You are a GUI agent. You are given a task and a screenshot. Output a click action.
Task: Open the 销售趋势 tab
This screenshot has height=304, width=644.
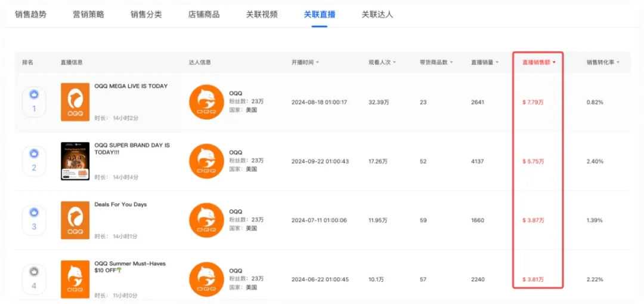[31, 14]
